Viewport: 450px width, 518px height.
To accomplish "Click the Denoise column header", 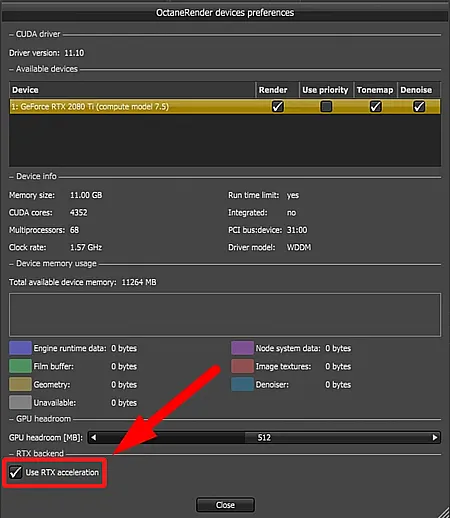I will [419, 90].
